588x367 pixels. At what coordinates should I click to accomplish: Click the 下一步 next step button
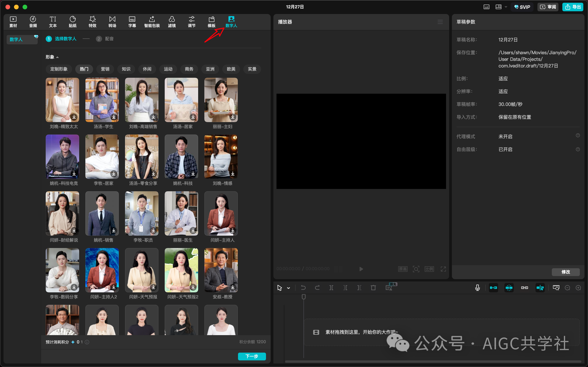coord(252,356)
